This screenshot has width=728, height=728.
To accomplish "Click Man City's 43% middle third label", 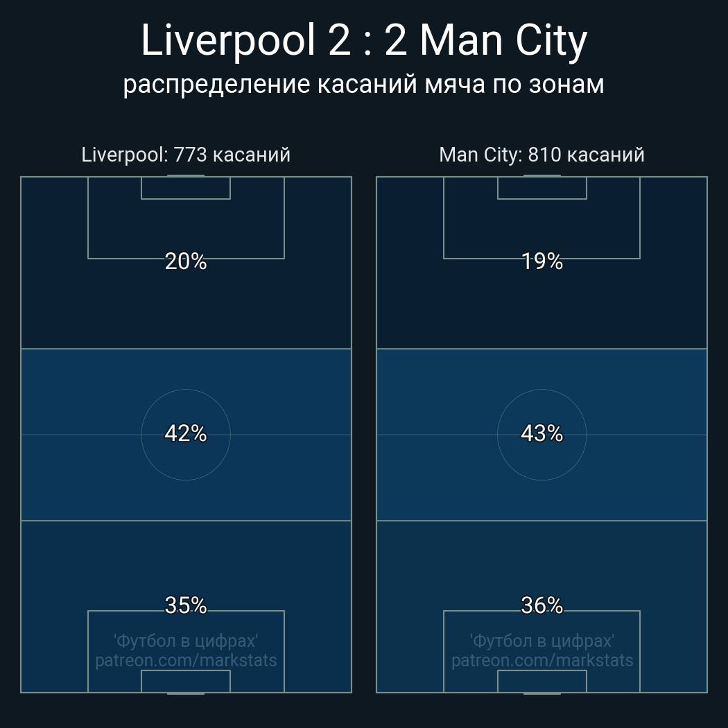I will pyautogui.click(x=541, y=433).
